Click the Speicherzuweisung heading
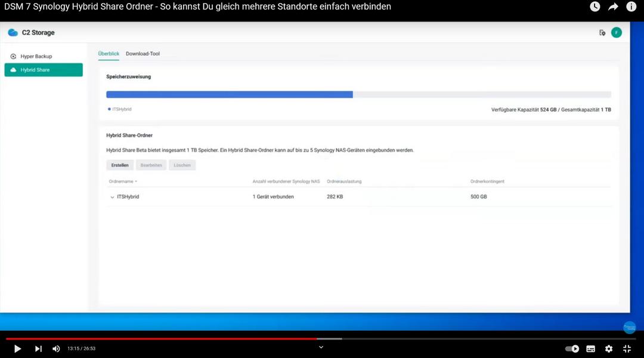644x358 pixels. (x=129, y=77)
